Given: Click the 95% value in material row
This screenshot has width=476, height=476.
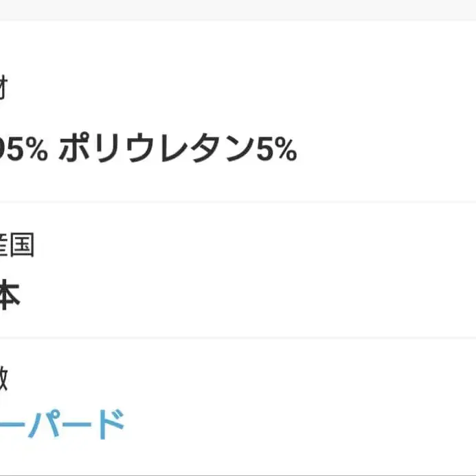Looking at the screenshot, I should click(24, 150).
